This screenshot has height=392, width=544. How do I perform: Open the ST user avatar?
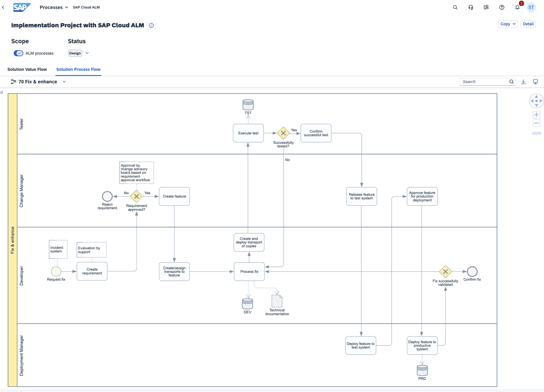pyautogui.click(x=531, y=7)
